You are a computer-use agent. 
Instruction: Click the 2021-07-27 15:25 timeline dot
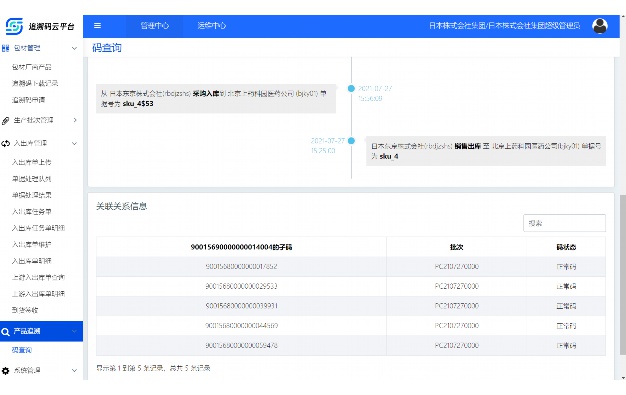click(x=351, y=141)
